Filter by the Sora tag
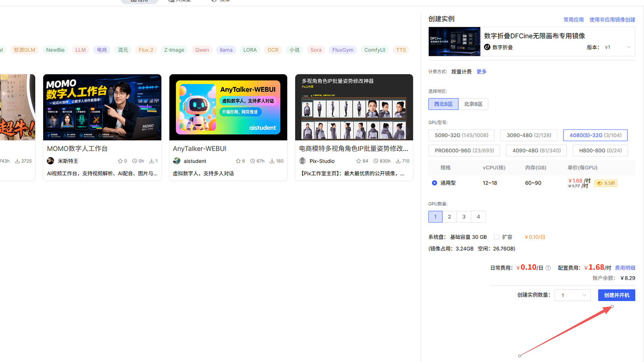The height and width of the screenshot is (362, 644). (x=316, y=50)
